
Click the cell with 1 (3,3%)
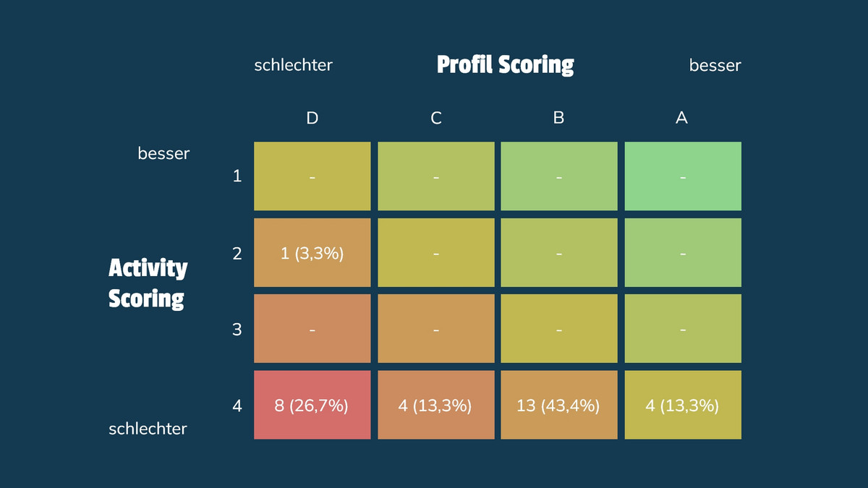tap(312, 253)
